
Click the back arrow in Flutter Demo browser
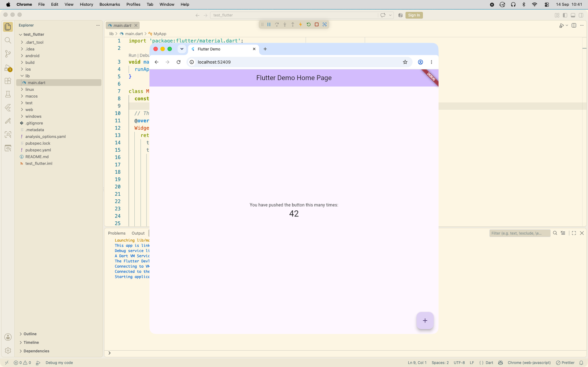[x=156, y=62]
